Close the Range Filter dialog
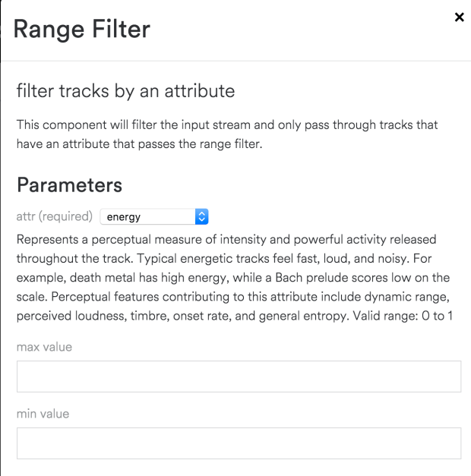The height and width of the screenshot is (476, 471). pyautogui.click(x=459, y=17)
